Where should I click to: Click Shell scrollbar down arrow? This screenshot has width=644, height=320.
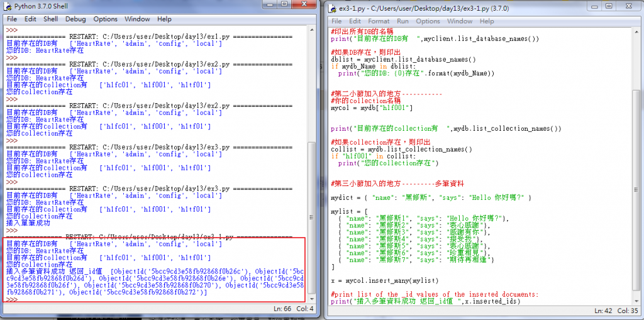[x=312, y=299]
